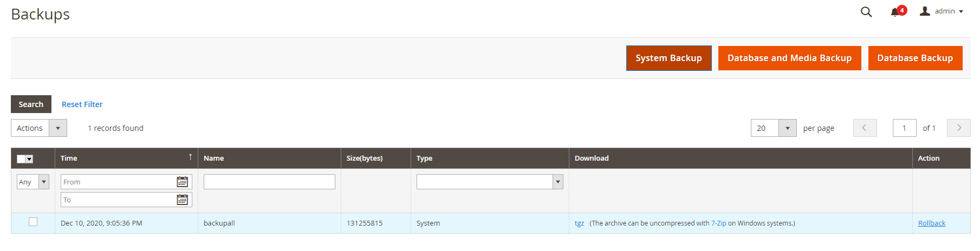Toggle the select-all header checkbox

pyautogui.click(x=21, y=159)
